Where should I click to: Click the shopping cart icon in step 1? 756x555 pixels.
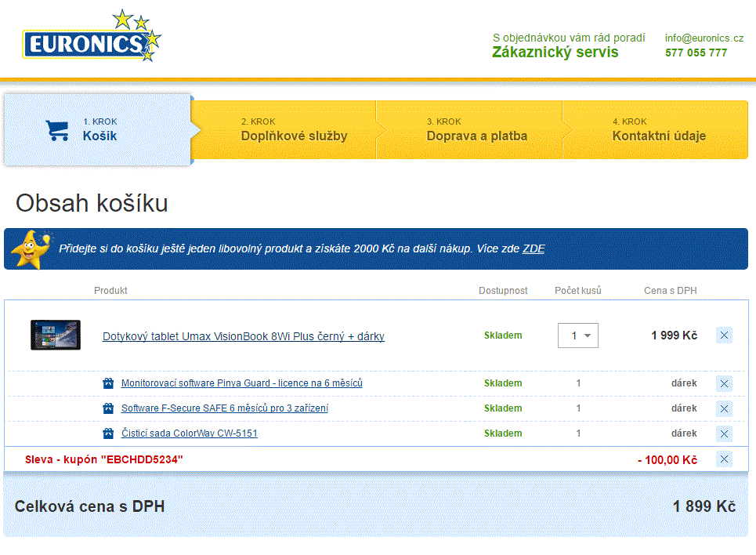[x=57, y=130]
